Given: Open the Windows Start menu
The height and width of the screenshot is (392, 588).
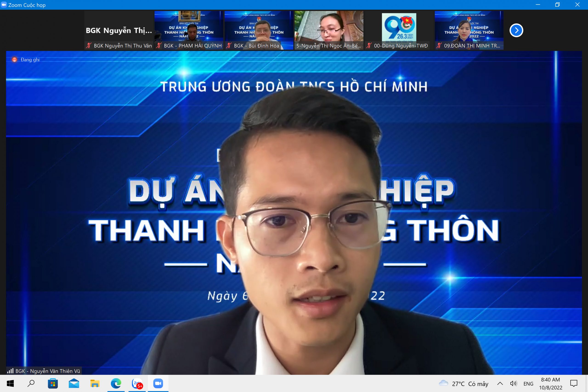Looking at the screenshot, I should tap(10, 383).
